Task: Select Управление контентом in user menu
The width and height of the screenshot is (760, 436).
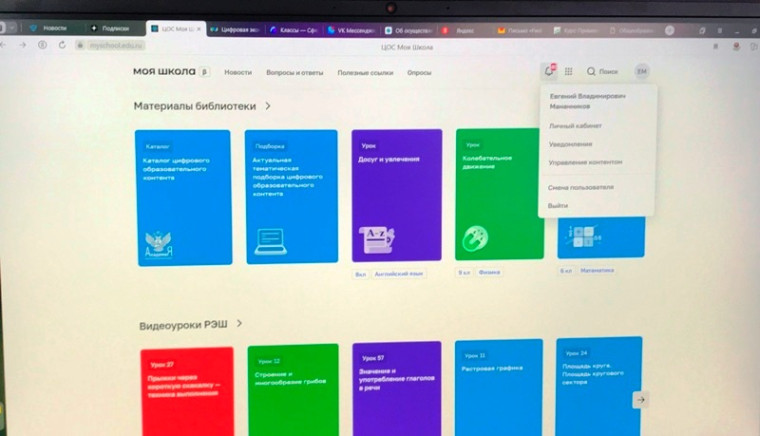Action: pyautogui.click(x=586, y=162)
